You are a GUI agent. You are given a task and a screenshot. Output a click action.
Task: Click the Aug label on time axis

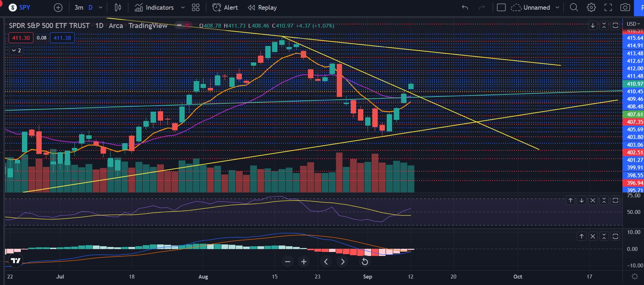(203, 277)
